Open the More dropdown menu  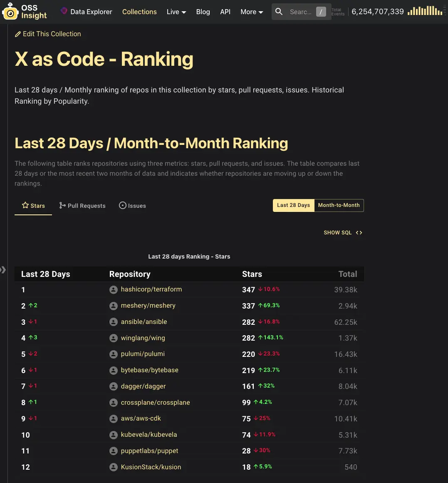pyautogui.click(x=252, y=12)
